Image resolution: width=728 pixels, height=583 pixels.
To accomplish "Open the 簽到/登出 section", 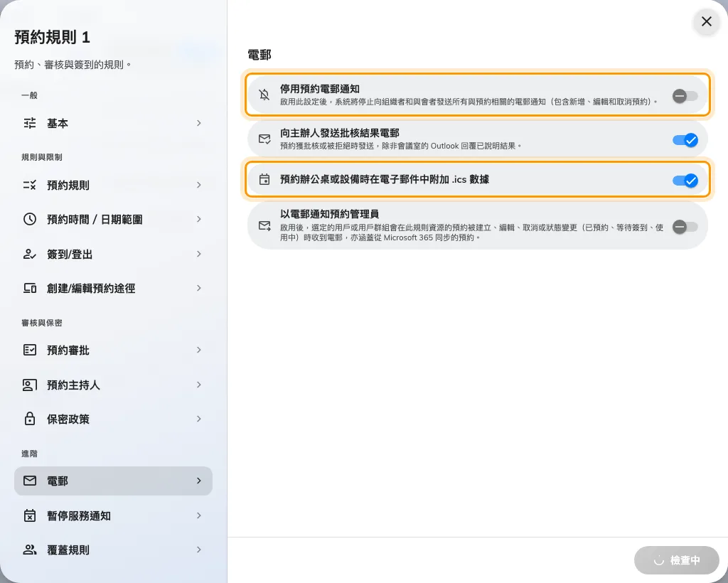I will click(x=113, y=254).
